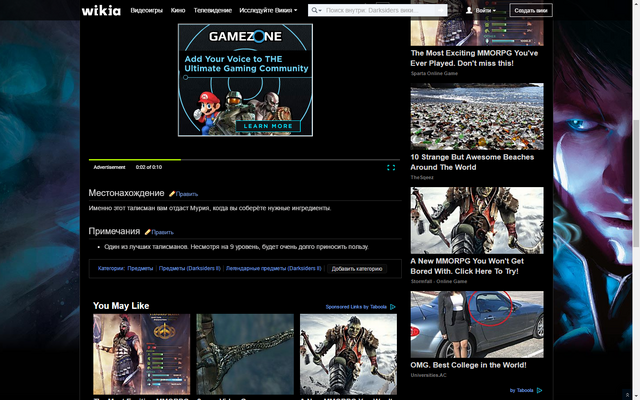Click the Sparta Online Game source text
The width and height of the screenshot is (640, 400).
[434, 73]
